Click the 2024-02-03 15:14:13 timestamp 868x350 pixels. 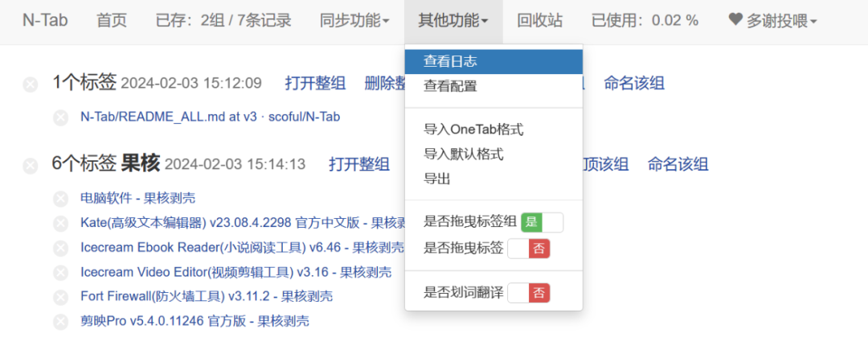click(x=235, y=164)
